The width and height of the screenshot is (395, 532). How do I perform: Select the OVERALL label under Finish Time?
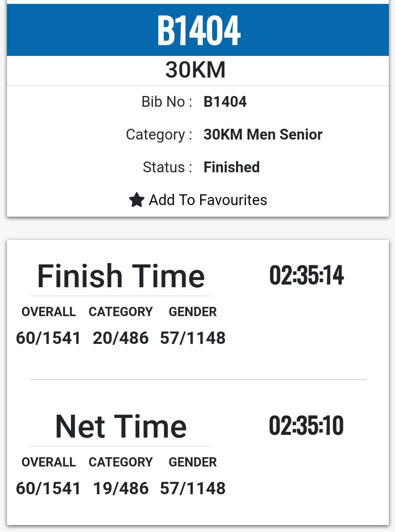(x=49, y=311)
